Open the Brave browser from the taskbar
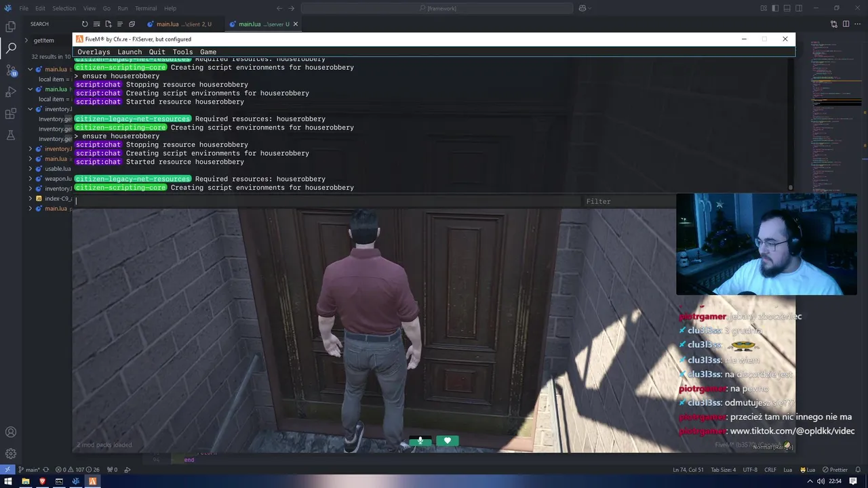 (x=42, y=481)
